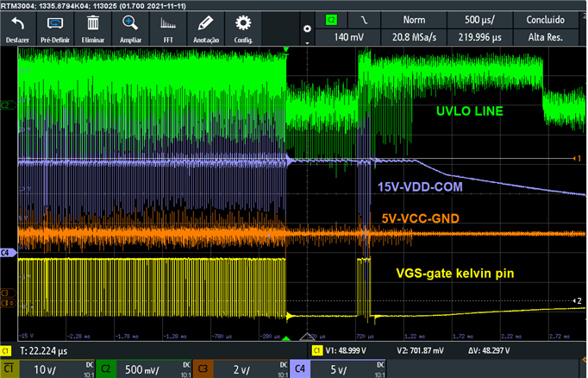Click the ΔV: 48.297 V readout

489,350
